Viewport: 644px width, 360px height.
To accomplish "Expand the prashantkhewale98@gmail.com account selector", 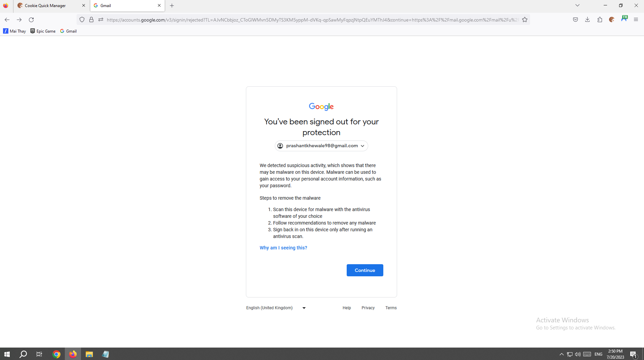I will coord(321,146).
